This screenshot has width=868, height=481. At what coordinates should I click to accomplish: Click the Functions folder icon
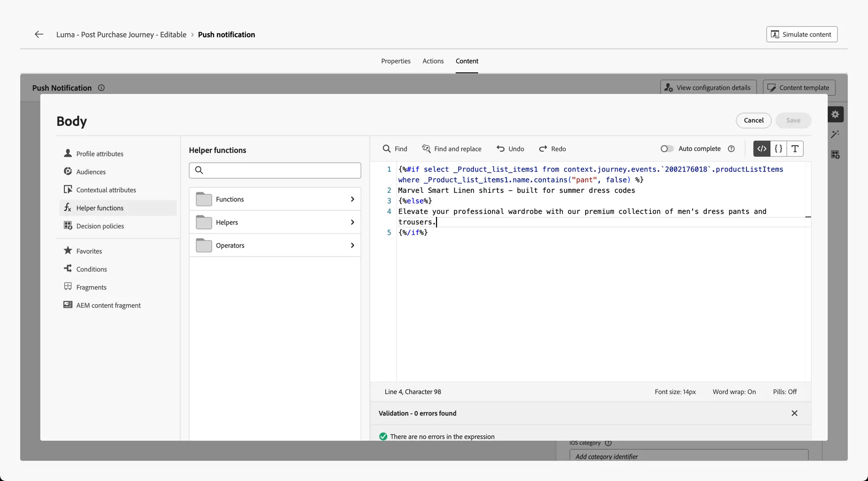[203, 199]
